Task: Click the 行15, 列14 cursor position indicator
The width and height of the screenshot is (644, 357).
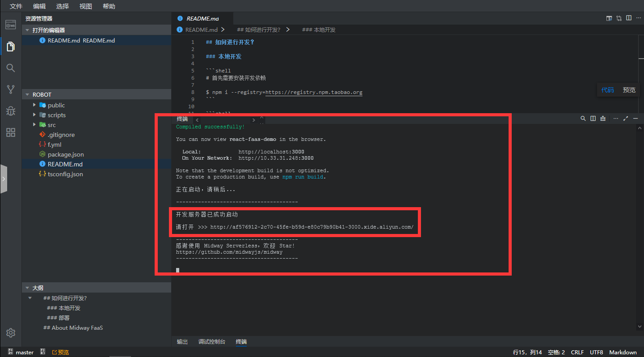Action: pos(527,352)
